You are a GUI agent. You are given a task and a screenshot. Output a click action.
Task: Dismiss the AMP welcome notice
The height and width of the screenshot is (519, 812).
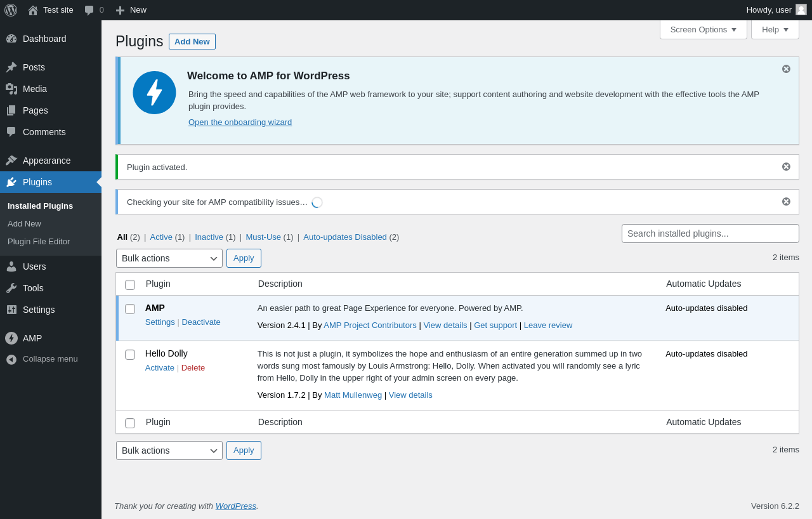[x=786, y=69]
